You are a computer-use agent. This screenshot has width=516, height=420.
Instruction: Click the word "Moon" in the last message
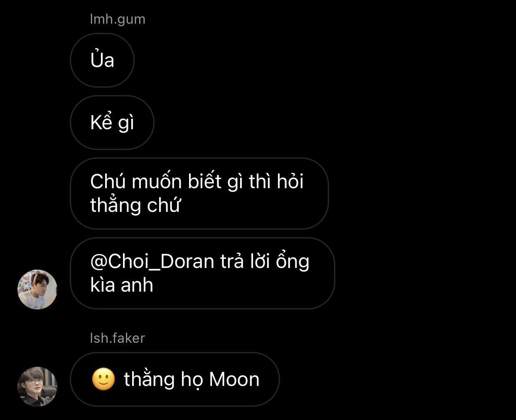234,379
